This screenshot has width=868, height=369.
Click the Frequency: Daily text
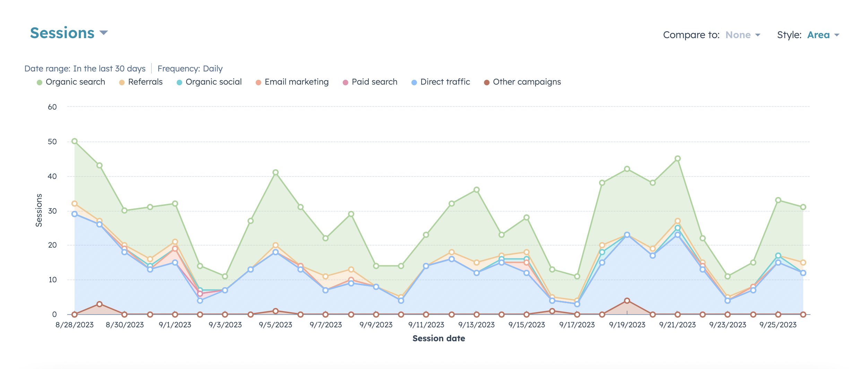pyautogui.click(x=190, y=69)
